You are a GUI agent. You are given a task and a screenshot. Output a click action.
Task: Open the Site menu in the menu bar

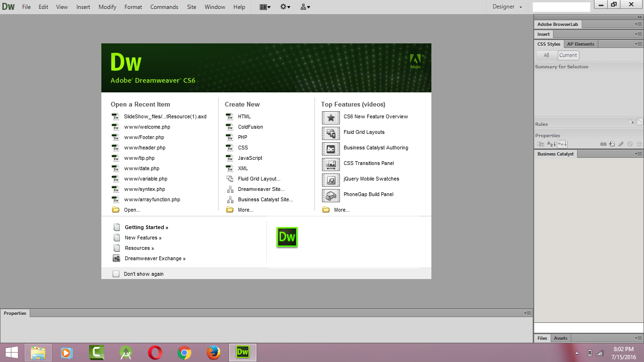click(x=191, y=7)
